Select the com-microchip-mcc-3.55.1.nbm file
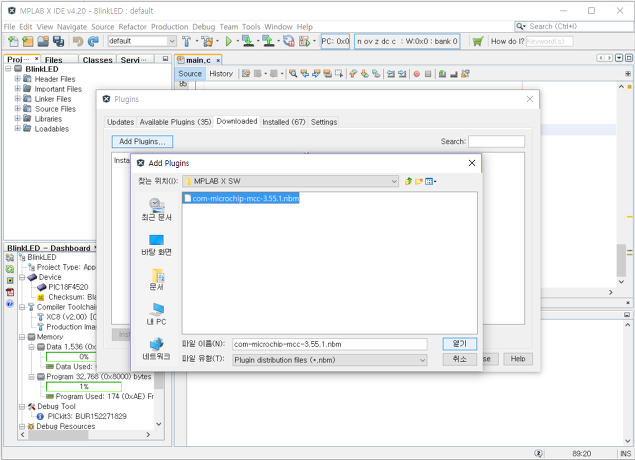Screen dimensions: 635x460 tap(241, 198)
